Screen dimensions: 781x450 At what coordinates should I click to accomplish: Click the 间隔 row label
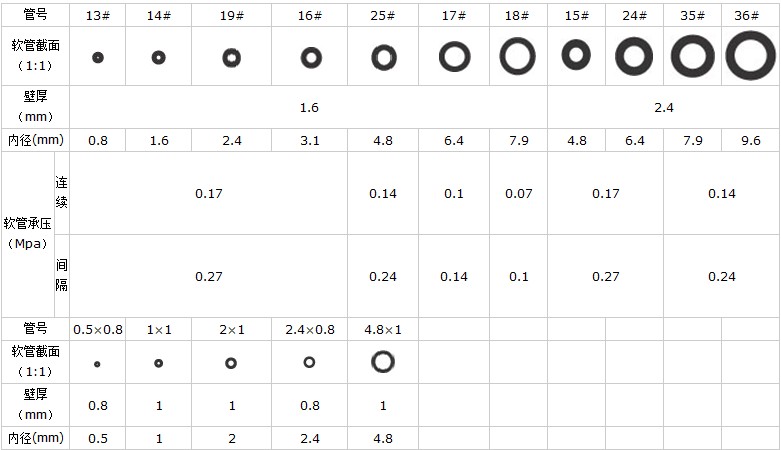(61, 275)
